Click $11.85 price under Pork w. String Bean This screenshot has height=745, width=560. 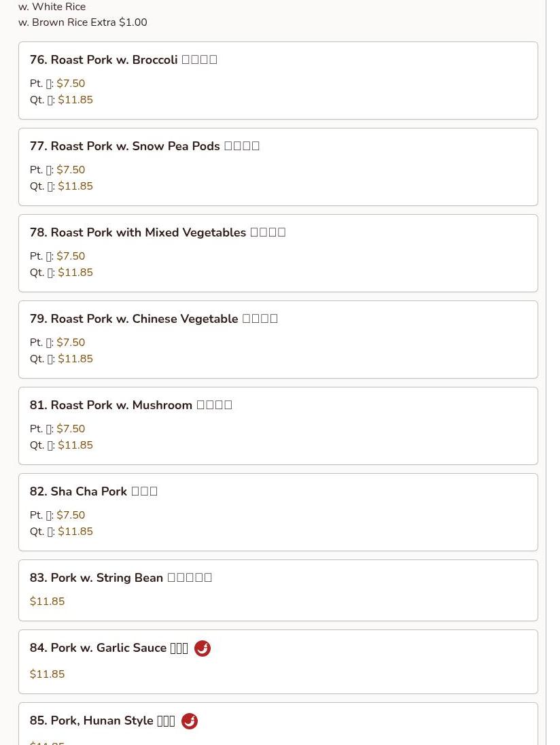tap(47, 602)
